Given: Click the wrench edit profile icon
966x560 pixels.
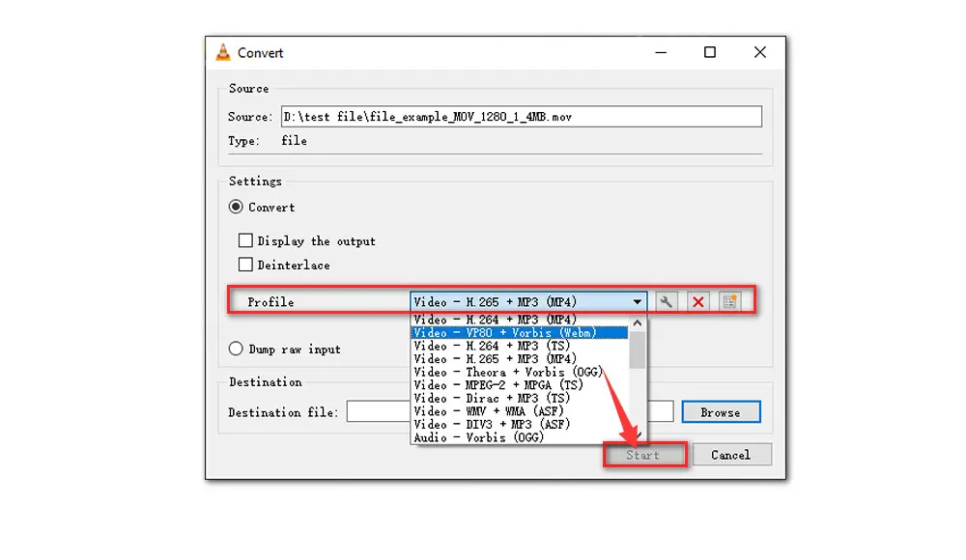Looking at the screenshot, I should coord(666,302).
